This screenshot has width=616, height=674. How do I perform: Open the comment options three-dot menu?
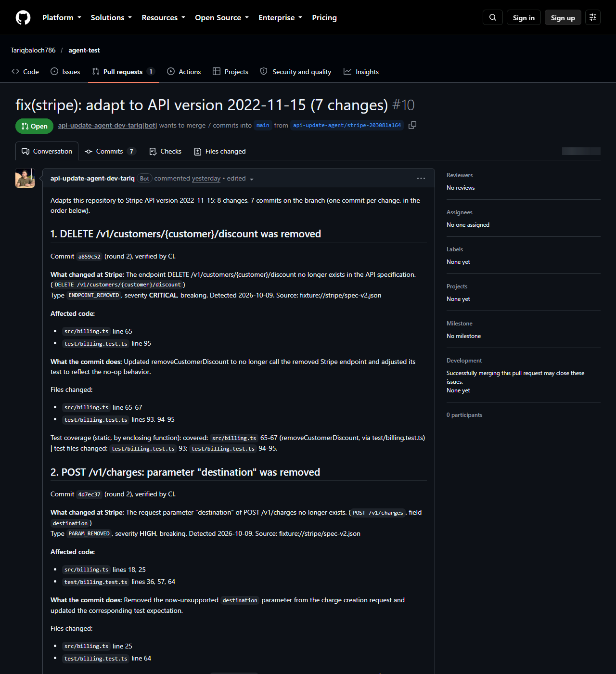421,178
